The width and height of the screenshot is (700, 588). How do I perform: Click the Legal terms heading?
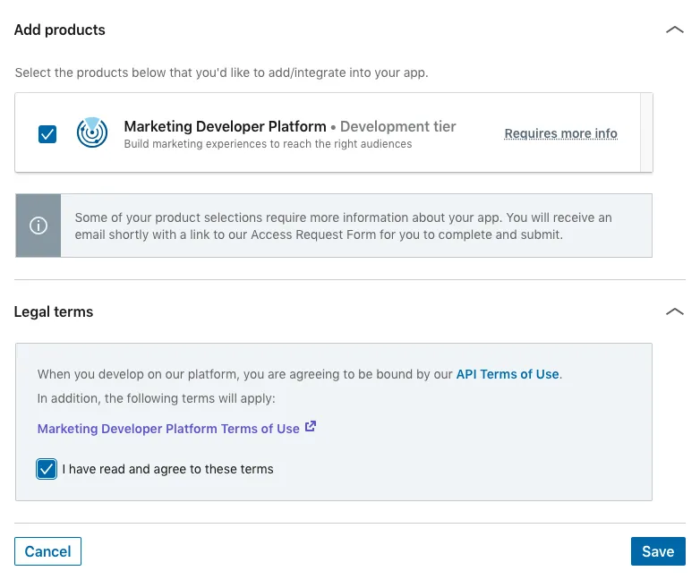click(x=54, y=311)
